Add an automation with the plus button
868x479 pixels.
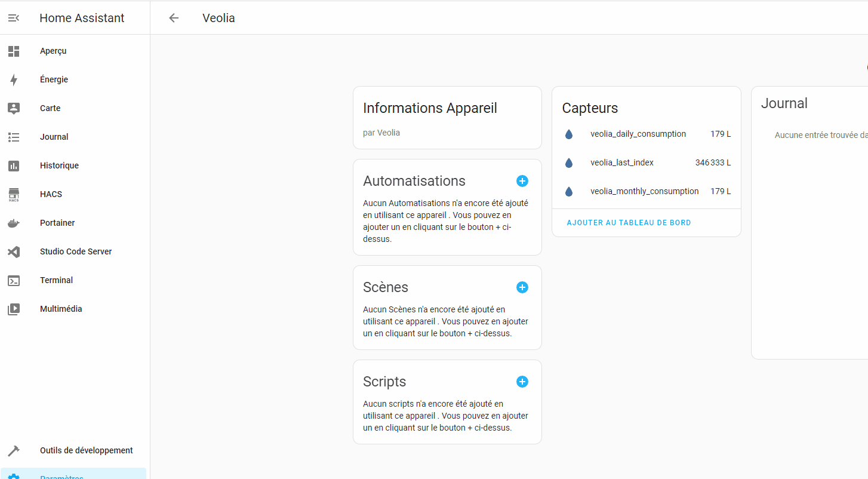pos(522,181)
